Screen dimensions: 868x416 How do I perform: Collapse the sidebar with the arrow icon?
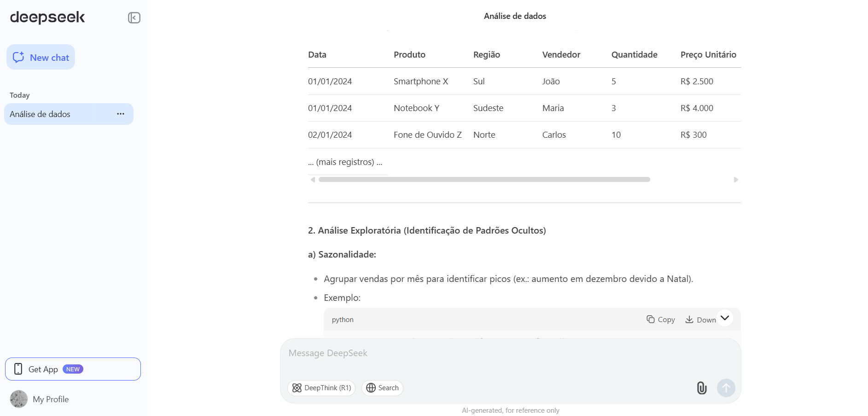[134, 18]
